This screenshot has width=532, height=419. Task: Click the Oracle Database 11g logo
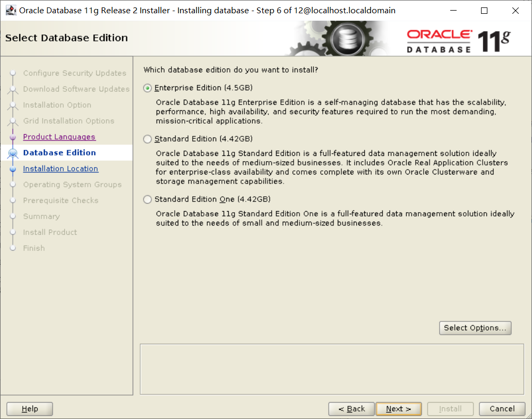(x=459, y=41)
